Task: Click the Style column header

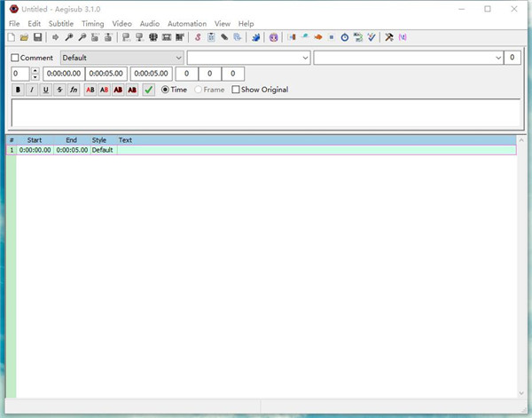Action: 98,140
